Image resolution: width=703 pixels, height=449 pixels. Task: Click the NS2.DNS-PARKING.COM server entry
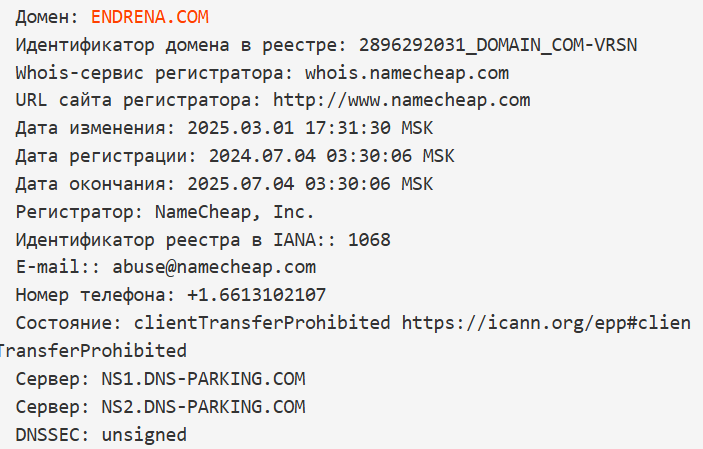coord(203,407)
